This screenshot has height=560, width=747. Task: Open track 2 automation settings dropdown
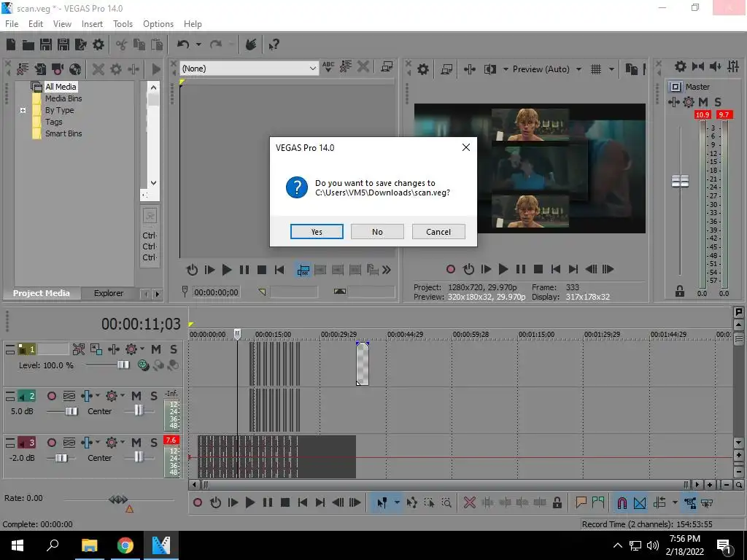123,396
